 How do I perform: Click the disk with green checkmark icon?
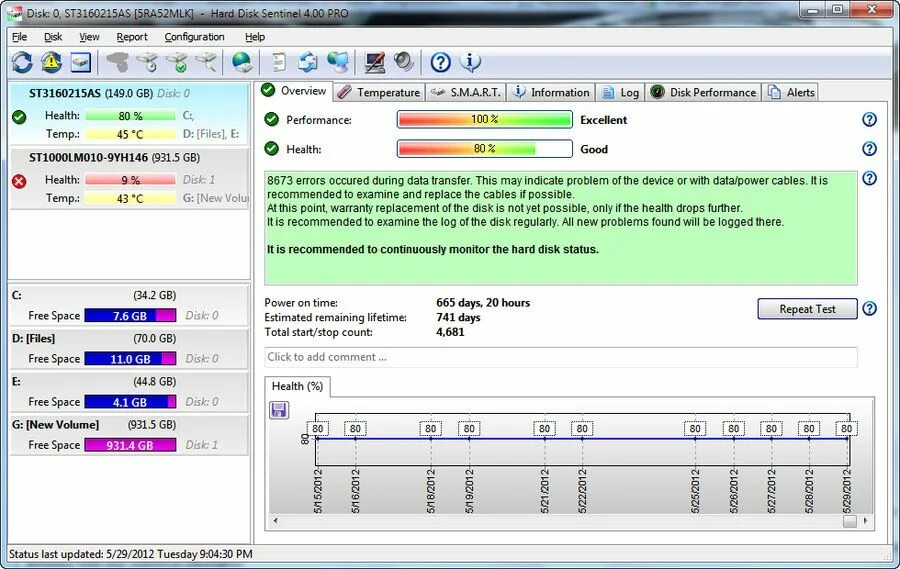tap(177, 62)
